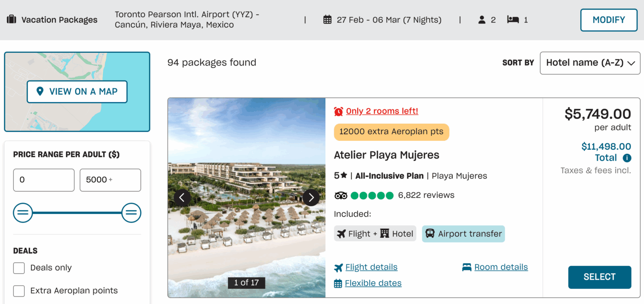The width and height of the screenshot is (644, 304).
Task: Click the TripAdvisor owl icon for reviews
Action: click(x=341, y=195)
